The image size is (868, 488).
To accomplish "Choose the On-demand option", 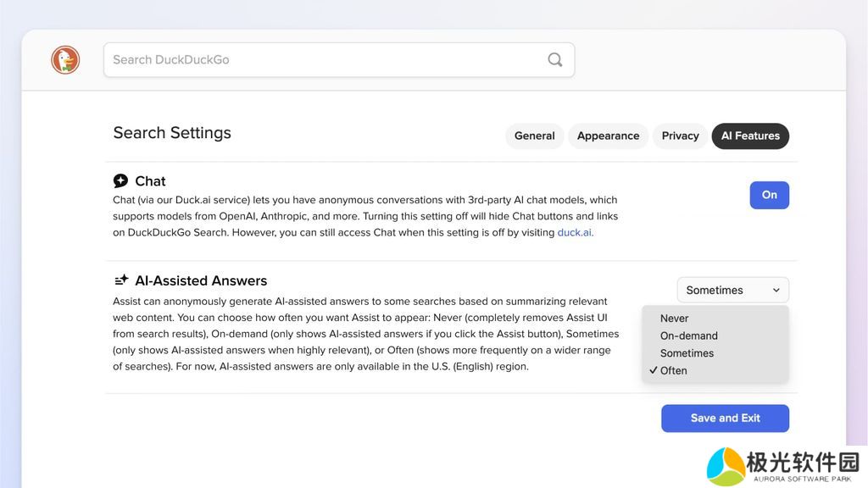I will coord(688,335).
